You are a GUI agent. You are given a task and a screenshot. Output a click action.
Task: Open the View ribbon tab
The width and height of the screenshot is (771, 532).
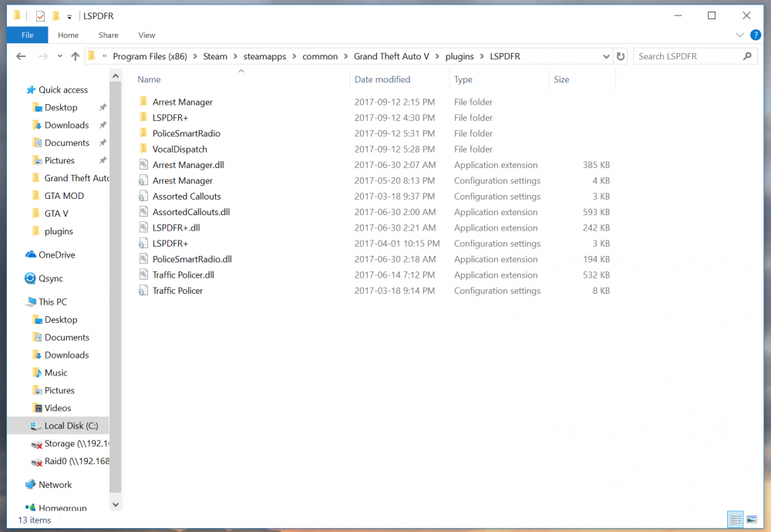click(146, 35)
